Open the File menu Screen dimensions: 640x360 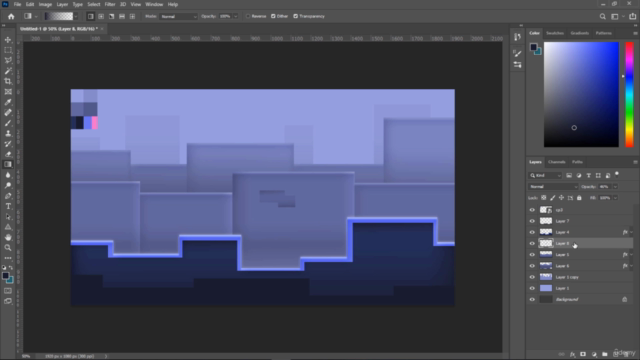tap(17, 4)
